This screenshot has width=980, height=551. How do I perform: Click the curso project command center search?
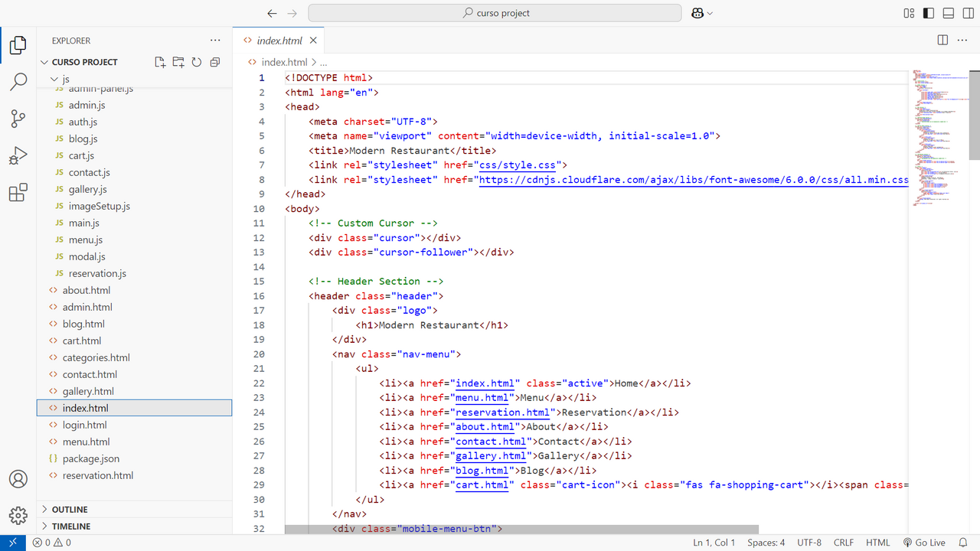pos(495,13)
